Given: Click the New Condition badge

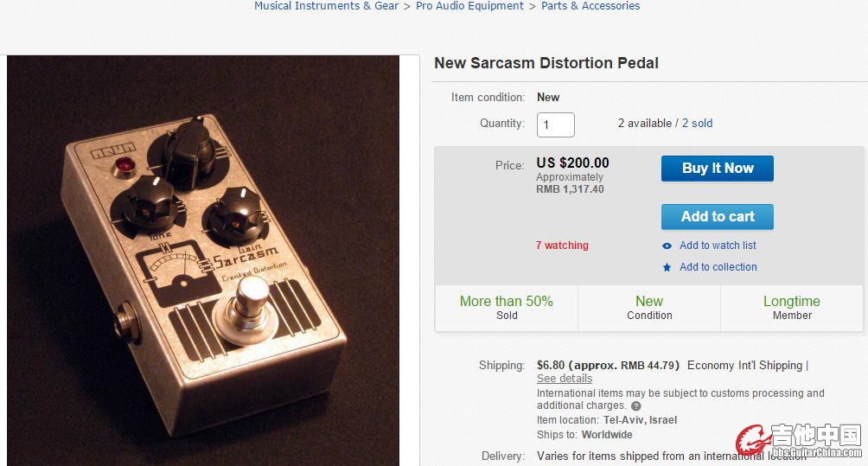Looking at the screenshot, I should [x=649, y=307].
